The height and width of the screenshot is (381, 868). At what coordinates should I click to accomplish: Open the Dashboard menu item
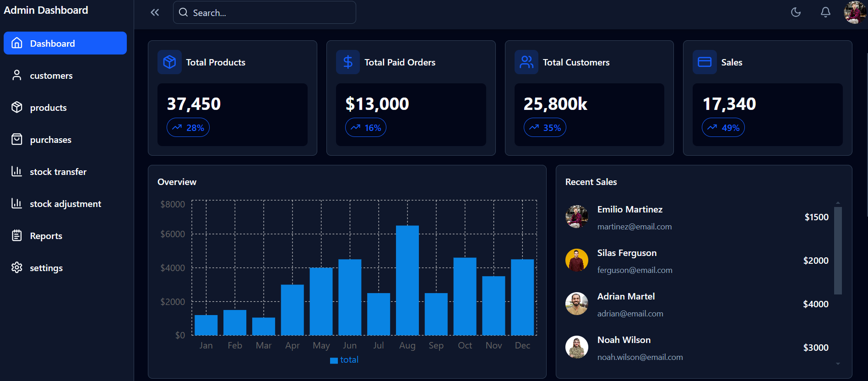[x=65, y=43]
